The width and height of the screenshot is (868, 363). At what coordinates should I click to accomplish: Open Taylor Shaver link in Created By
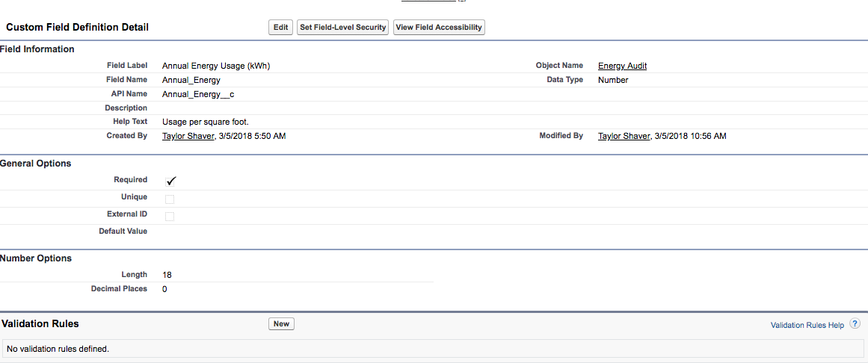[x=188, y=136]
